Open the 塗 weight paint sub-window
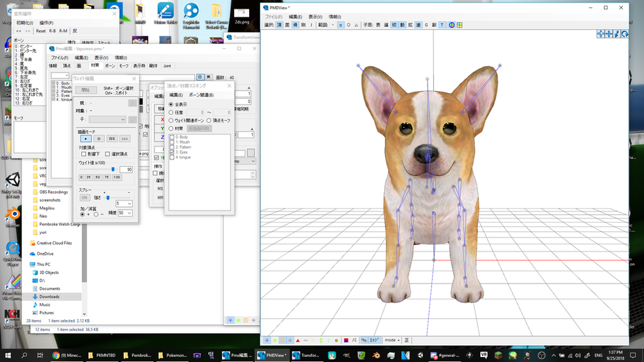This screenshot has height=362, width=644. pos(418,25)
